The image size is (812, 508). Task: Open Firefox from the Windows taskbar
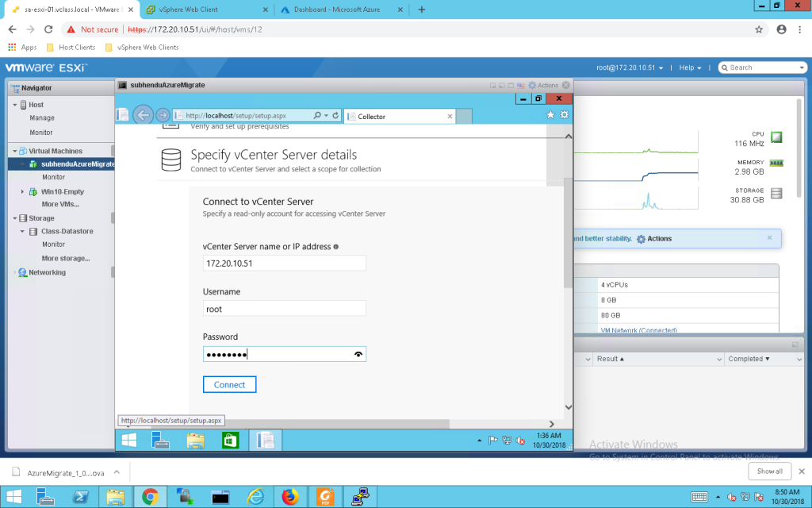click(290, 497)
